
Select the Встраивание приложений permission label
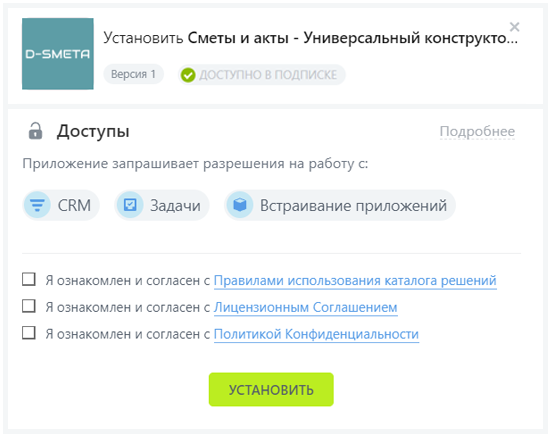point(353,206)
